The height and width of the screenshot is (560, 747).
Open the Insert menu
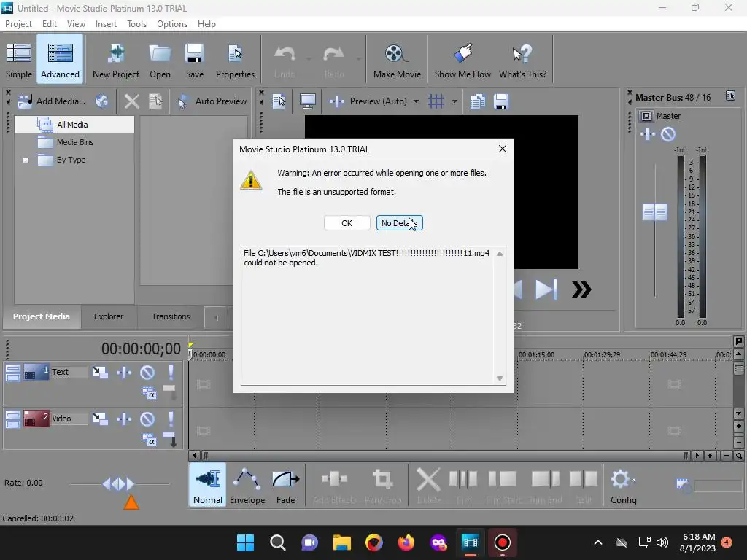(x=106, y=24)
